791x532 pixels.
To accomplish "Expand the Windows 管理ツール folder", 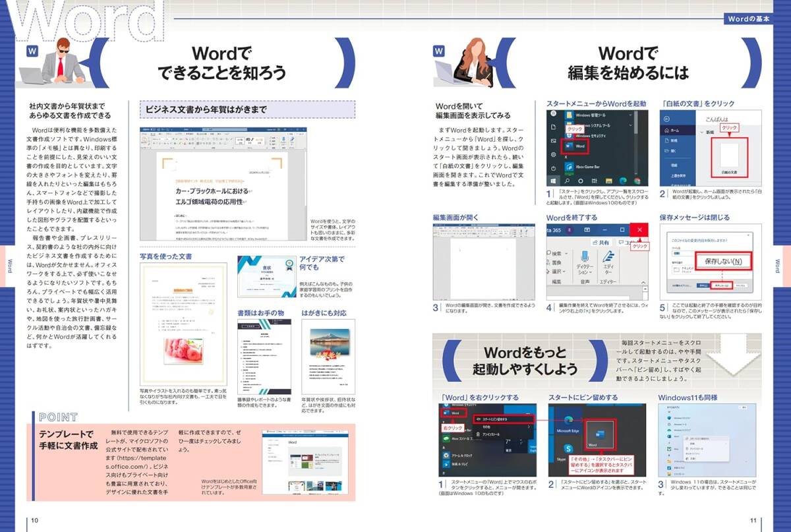I will [630, 115].
